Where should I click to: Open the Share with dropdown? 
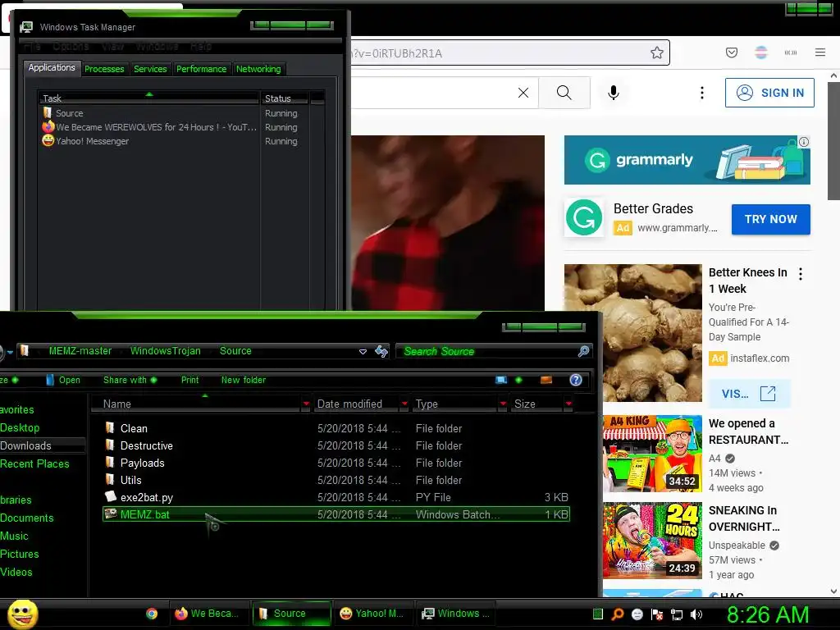click(130, 380)
